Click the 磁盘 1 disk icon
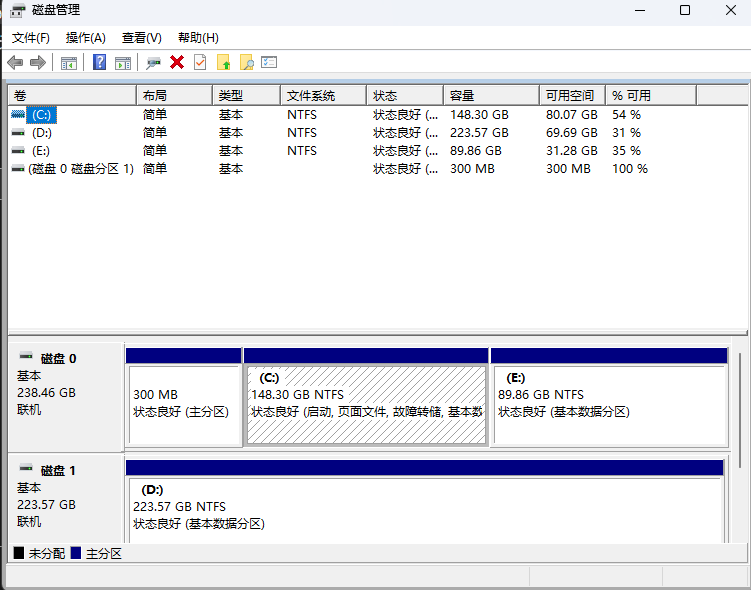 [x=26, y=467]
